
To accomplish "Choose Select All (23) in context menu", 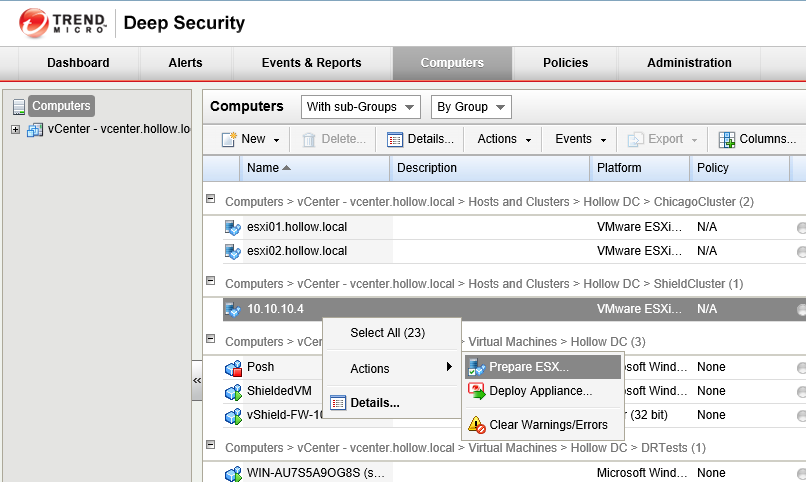I will [x=387, y=333].
